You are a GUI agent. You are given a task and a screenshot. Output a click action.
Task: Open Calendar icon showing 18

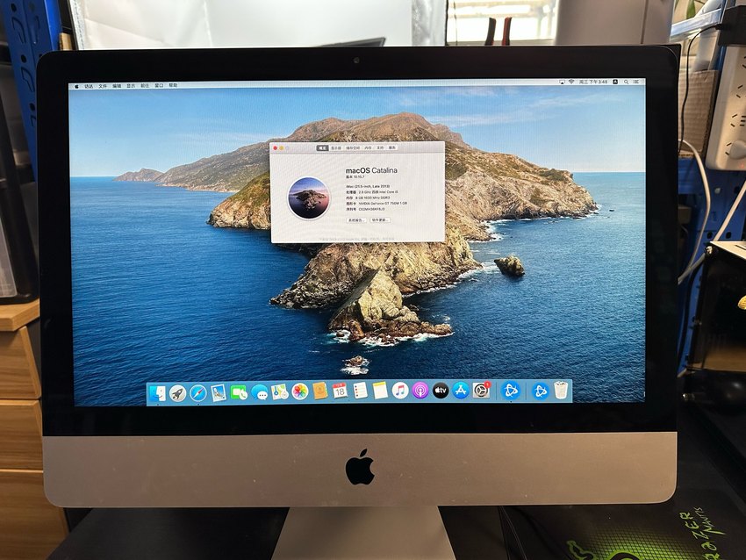340,391
